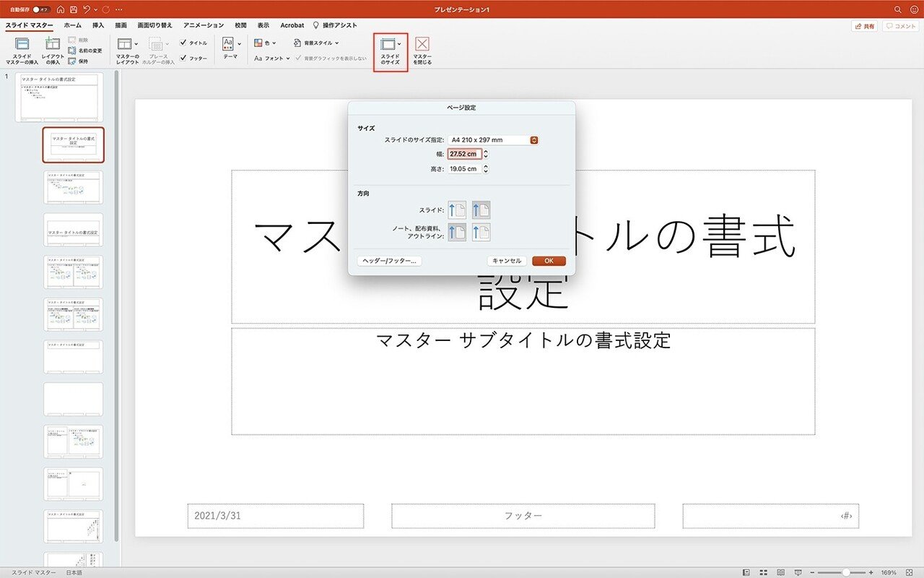Open the アニメーション tab
Screen dimensions: 924x578
(x=204, y=25)
